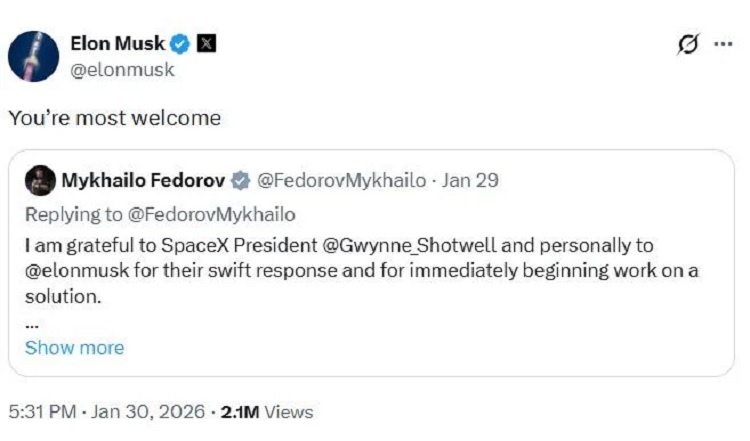Click Mykhailo Fedorov's small avatar

[40, 181]
